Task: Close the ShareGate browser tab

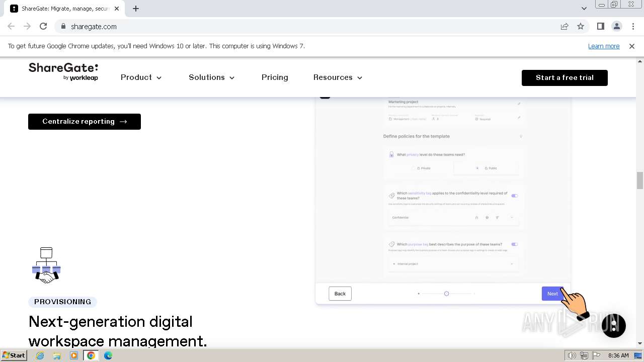Action: [x=117, y=9]
